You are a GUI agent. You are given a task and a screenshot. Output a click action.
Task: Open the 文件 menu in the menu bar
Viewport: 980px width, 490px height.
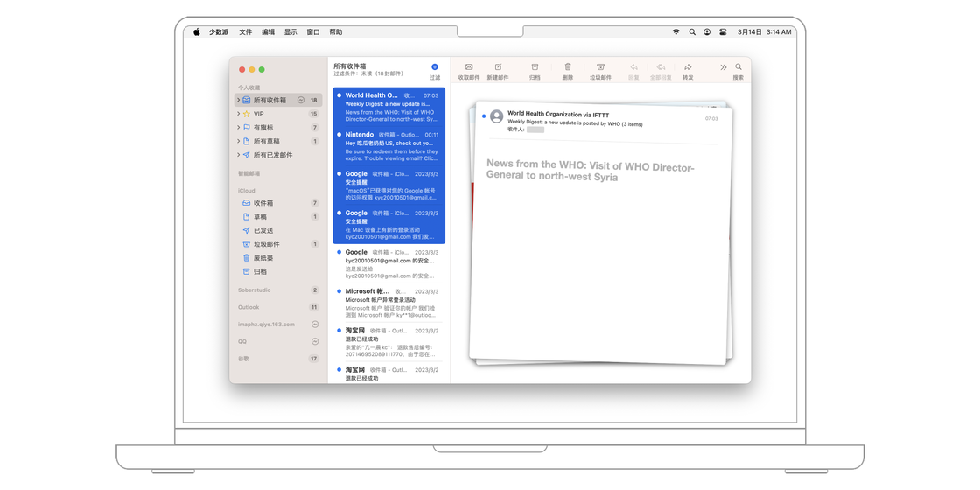point(246,32)
